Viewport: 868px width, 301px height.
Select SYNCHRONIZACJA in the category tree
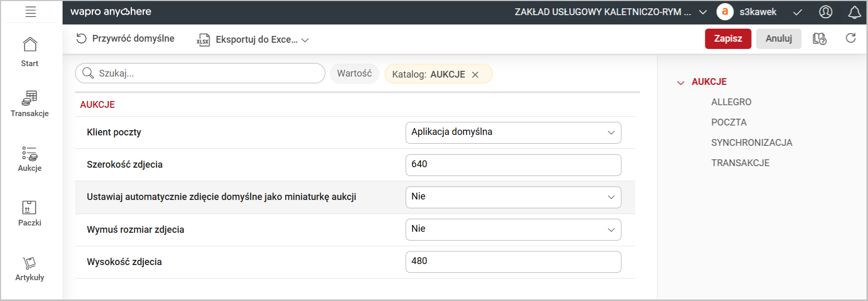(751, 143)
